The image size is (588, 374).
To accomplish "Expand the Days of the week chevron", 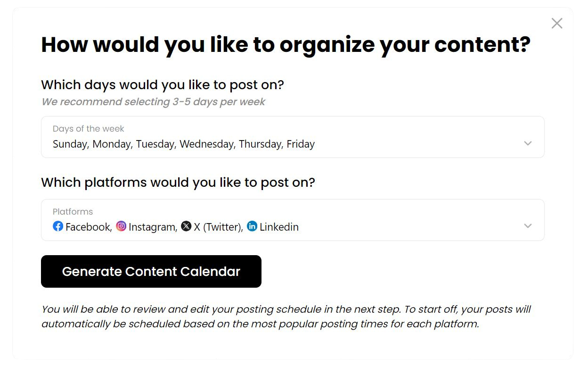I will pos(528,143).
